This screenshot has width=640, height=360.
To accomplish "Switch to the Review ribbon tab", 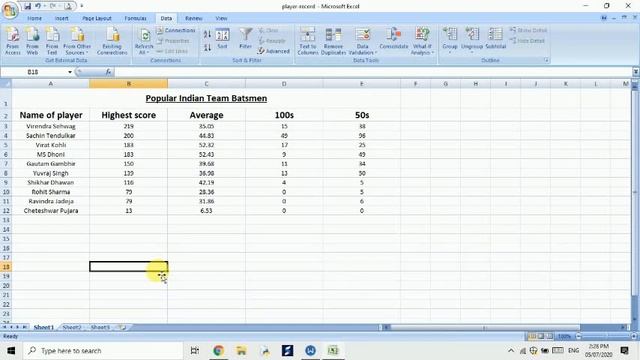I will [x=193, y=18].
